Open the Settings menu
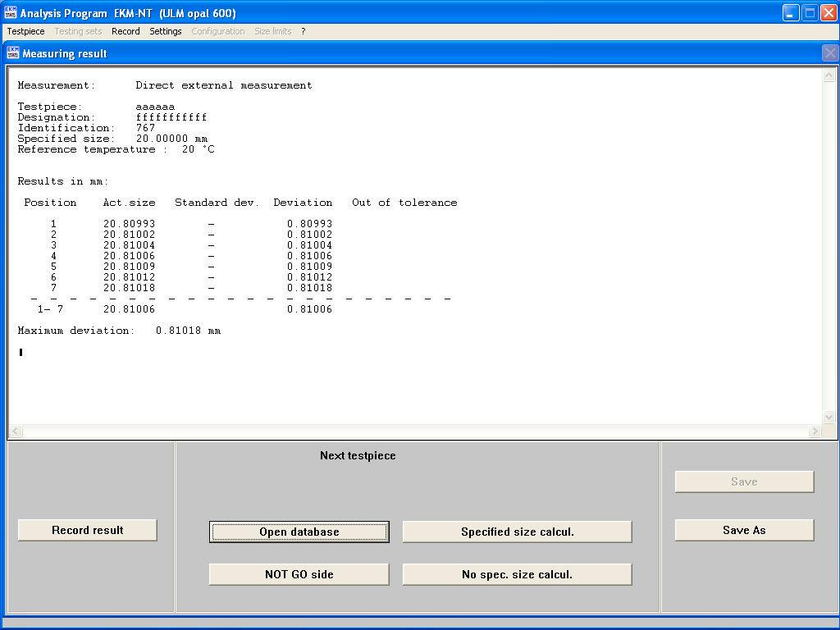 (x=166, y=32)
